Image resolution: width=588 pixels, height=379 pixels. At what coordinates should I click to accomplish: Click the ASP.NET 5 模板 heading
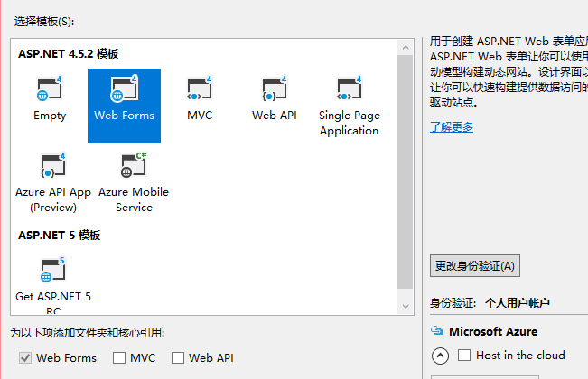[x=60, y=236]
